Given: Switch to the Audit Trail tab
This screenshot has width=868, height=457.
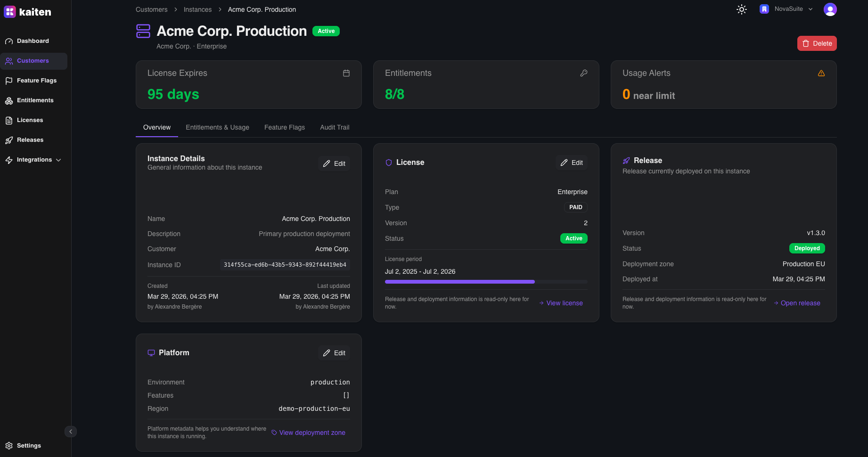Looking at the screenshot, I should point(335,127).
